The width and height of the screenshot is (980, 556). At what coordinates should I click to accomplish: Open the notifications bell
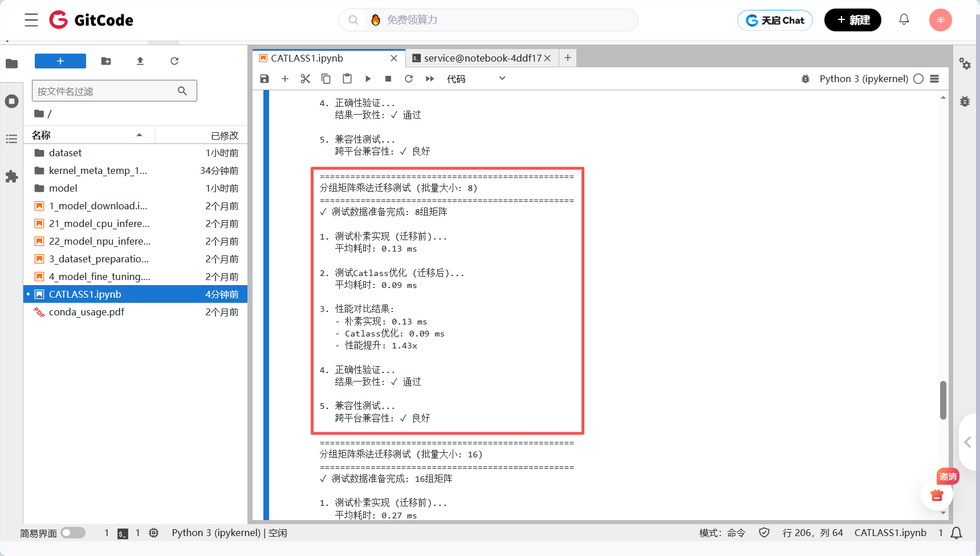(x=904, y=19)
